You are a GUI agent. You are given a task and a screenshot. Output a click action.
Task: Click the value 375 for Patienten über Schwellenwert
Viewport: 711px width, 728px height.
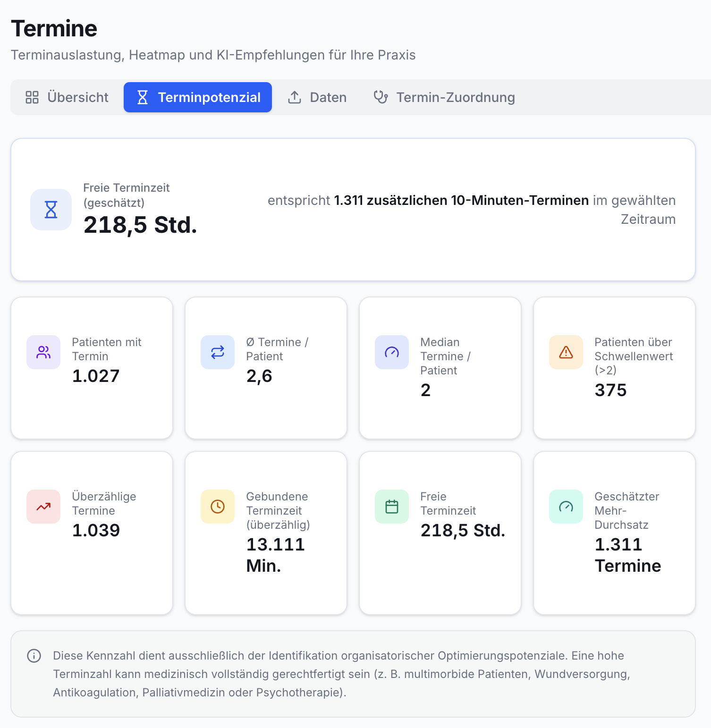610,390
